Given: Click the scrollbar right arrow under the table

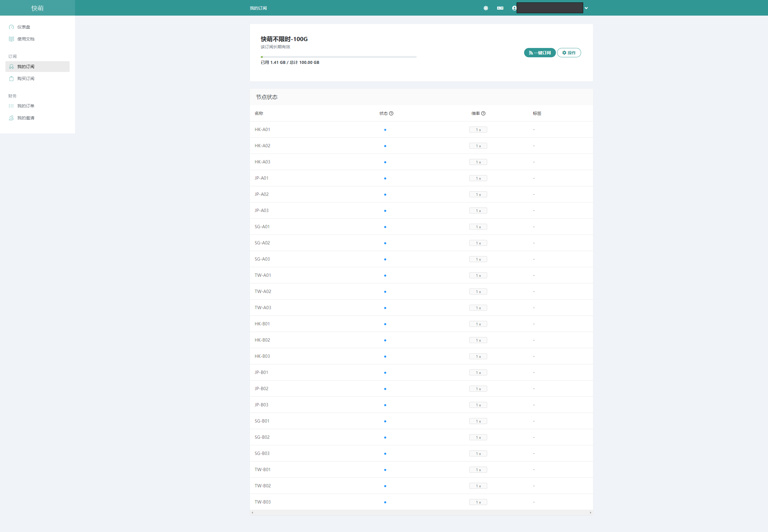Looking at the screenshot, I should [590, 513].
